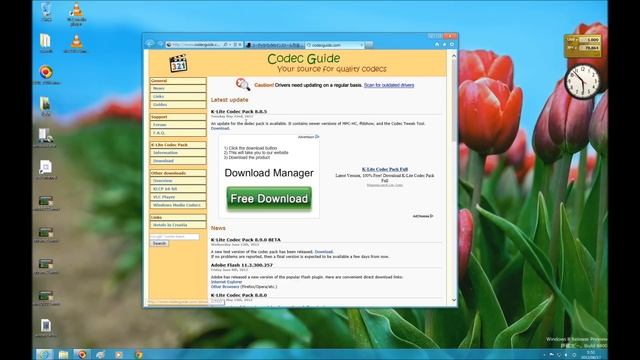Screen dimensions: 640x360
Task: Click the browser Back arrow button
Action: (x=150, y=44)
